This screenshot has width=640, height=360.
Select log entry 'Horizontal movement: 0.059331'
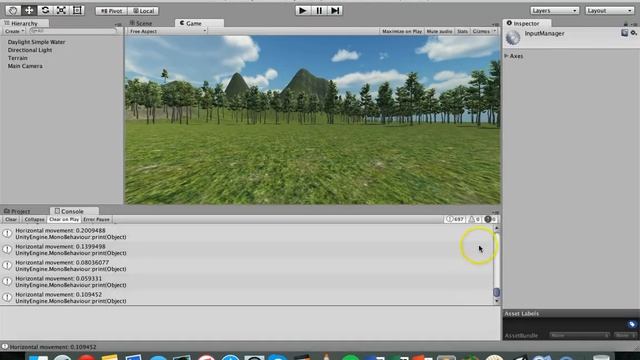(247, 282)
